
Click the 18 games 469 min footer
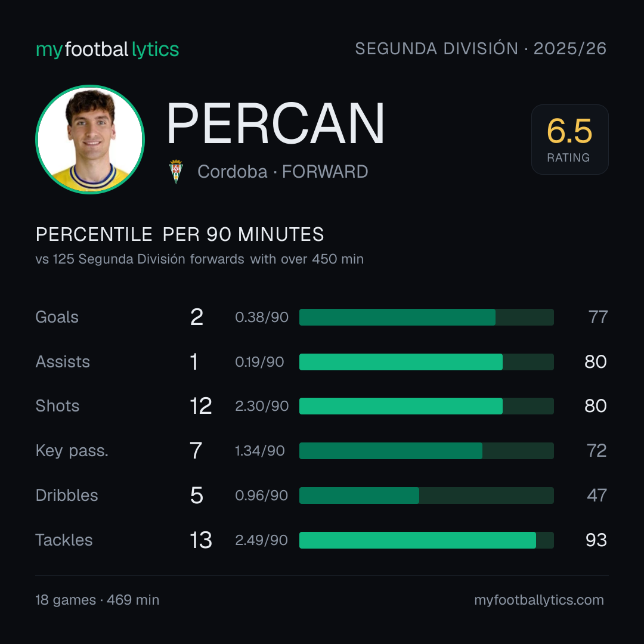coord(97,600)
